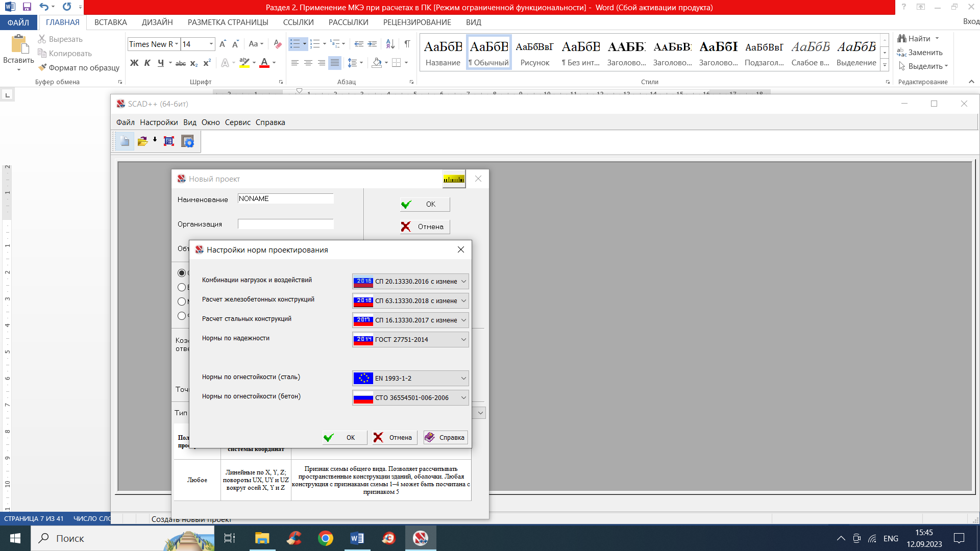The image size is (980, 551).
Task: Create new project icon in SCAD toolbar
Action: point(125,141)
